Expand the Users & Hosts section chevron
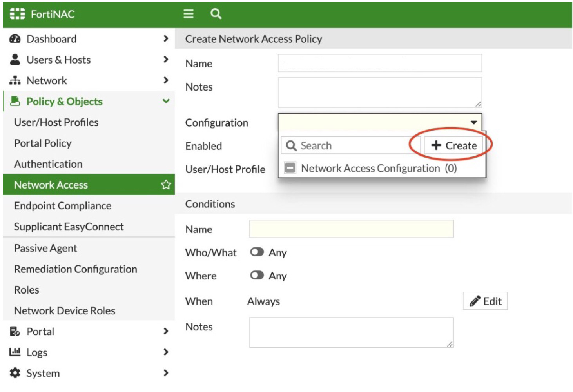 (x=166, y=59)
